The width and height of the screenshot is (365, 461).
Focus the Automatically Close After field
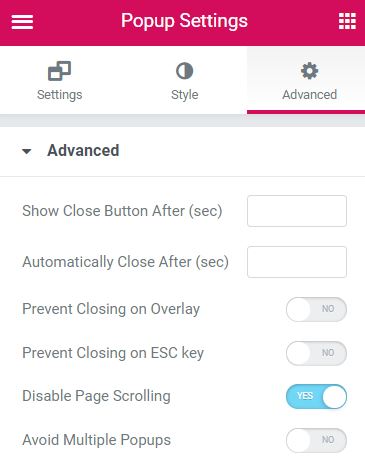(297, 262)
